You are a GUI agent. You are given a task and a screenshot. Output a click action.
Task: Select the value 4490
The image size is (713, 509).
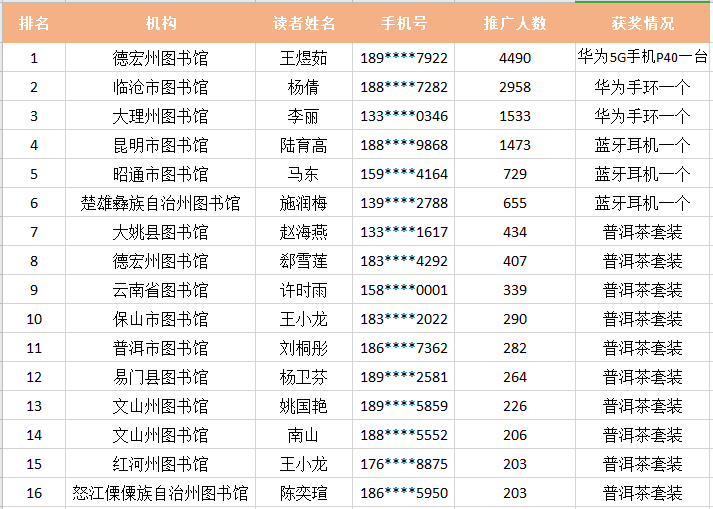(x=515, y=58)
